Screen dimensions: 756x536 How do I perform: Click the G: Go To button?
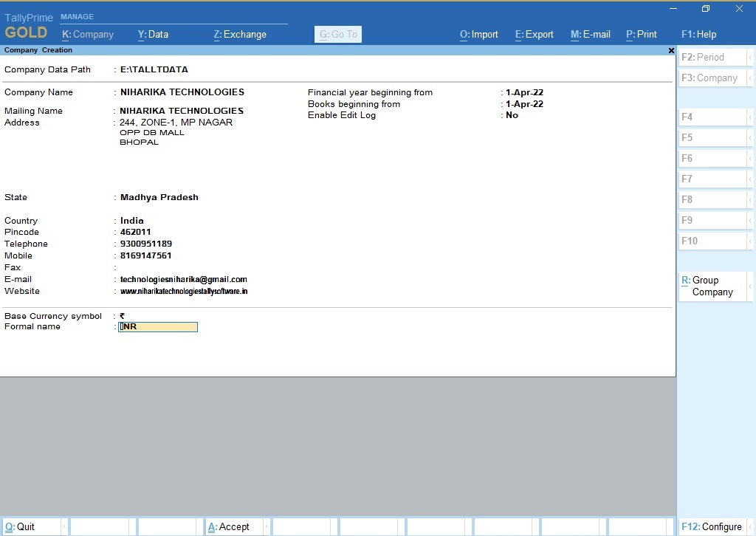coord(338,34)
